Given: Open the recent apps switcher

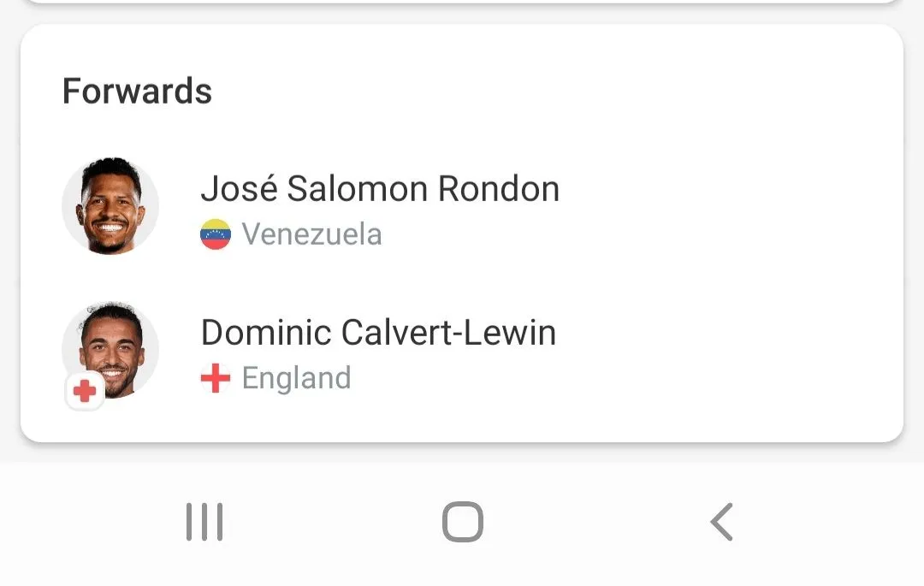Looking at the screenshot, I should point(204,522).
